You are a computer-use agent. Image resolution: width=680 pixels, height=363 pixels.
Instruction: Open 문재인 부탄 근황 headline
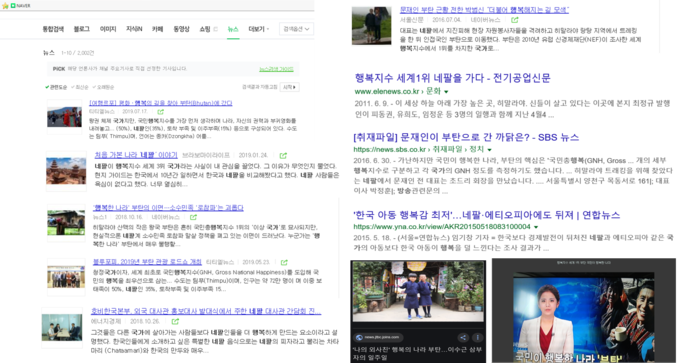coord(484,10)
